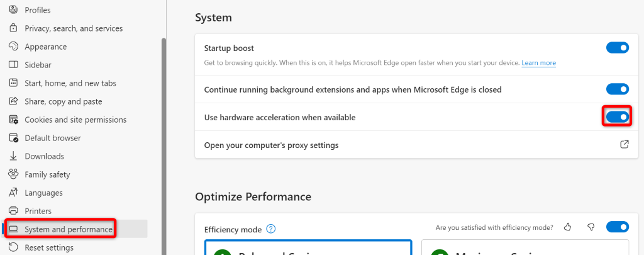Open your computer's proxy settings
This screenshot has width=644, height=255.
(271, 145)
